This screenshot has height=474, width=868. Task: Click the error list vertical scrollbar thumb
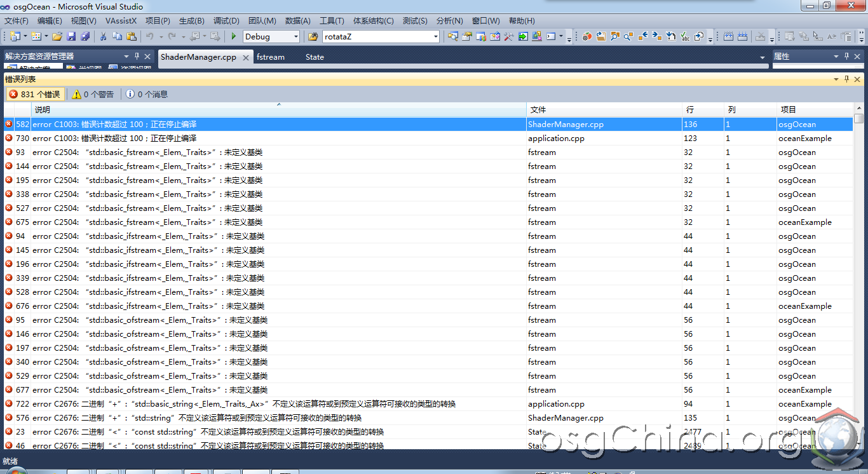(x=859, y=118)
